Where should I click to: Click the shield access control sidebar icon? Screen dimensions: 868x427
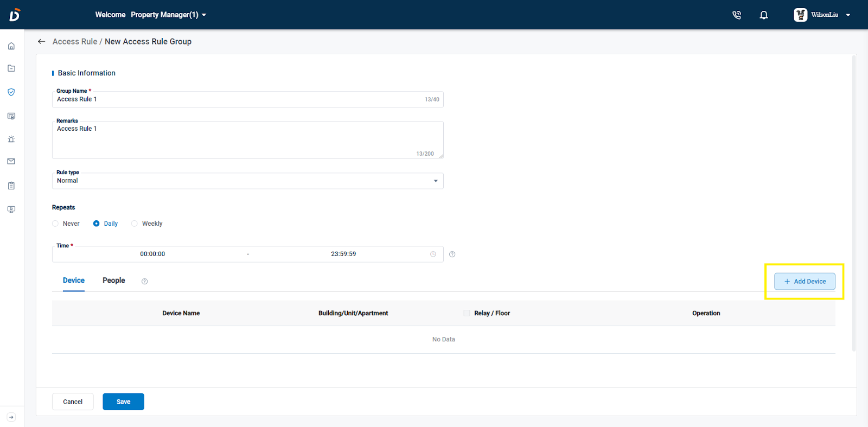[11, 92]
